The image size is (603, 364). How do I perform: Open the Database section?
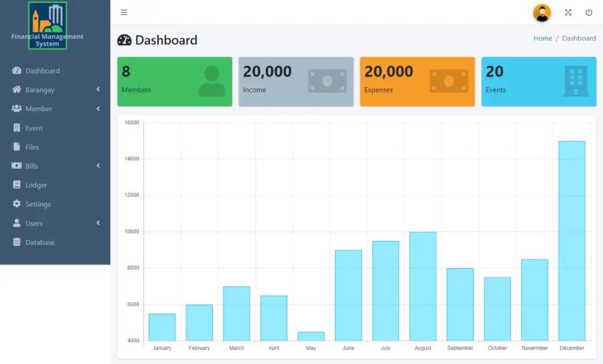(41, 242)
